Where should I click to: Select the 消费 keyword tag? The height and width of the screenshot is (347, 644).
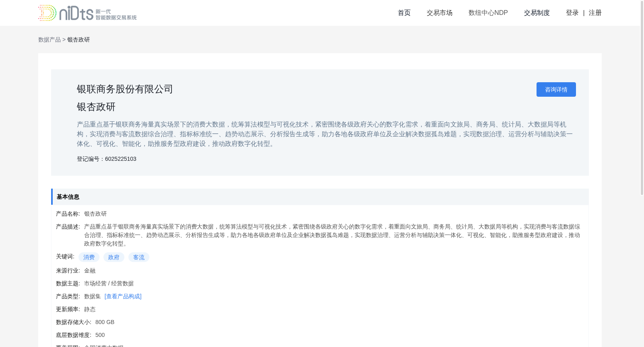coord(89,257)
